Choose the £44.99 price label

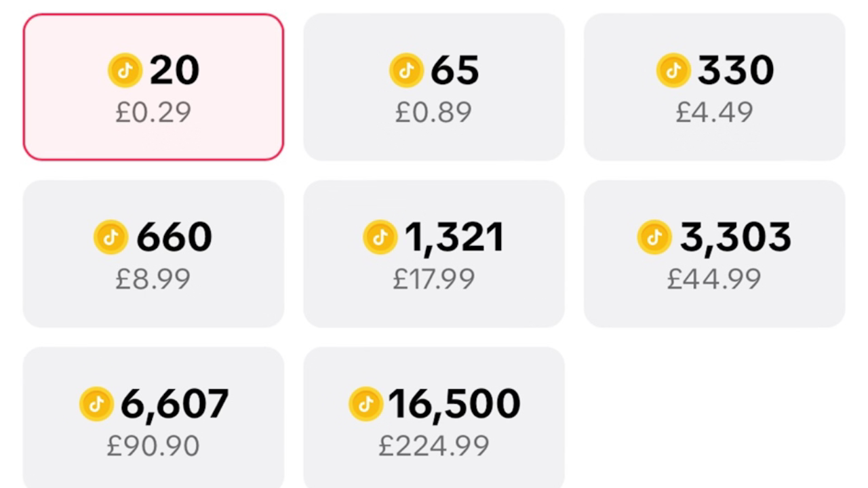715,279
